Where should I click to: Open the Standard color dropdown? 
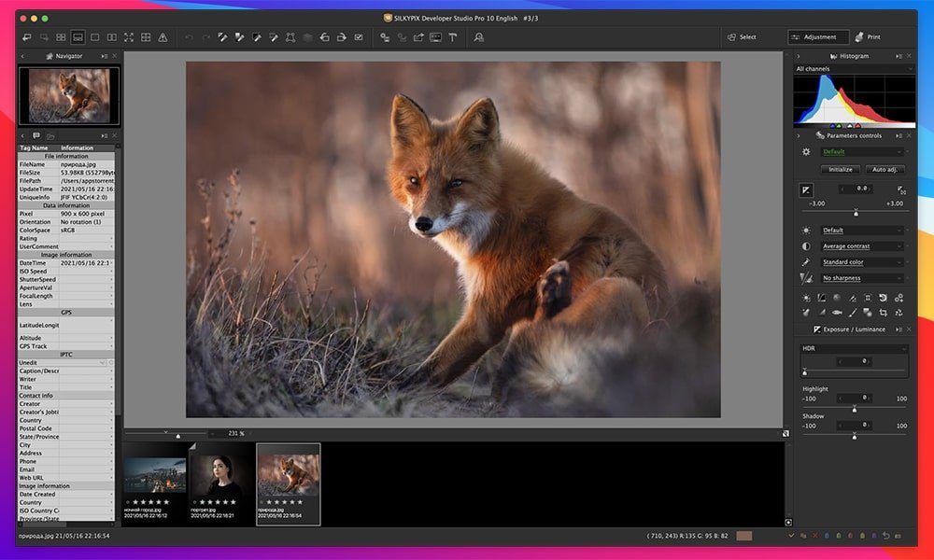coord(862,262)
